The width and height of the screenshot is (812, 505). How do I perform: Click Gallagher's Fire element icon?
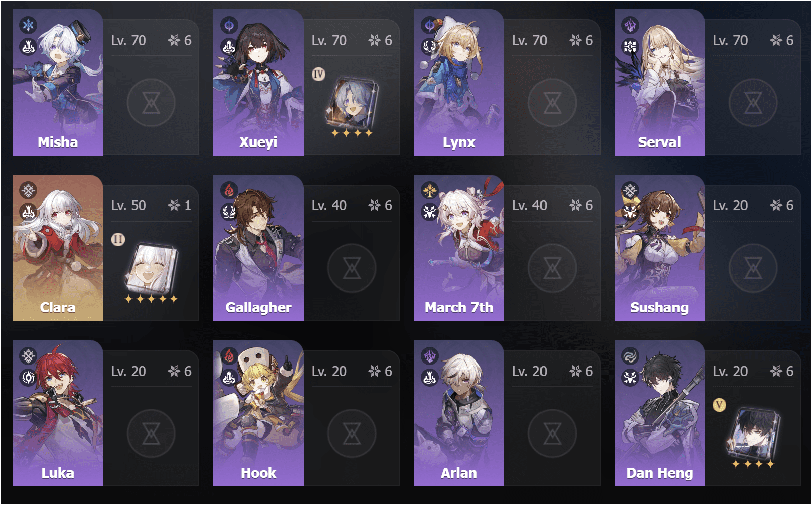click(229, 190)
